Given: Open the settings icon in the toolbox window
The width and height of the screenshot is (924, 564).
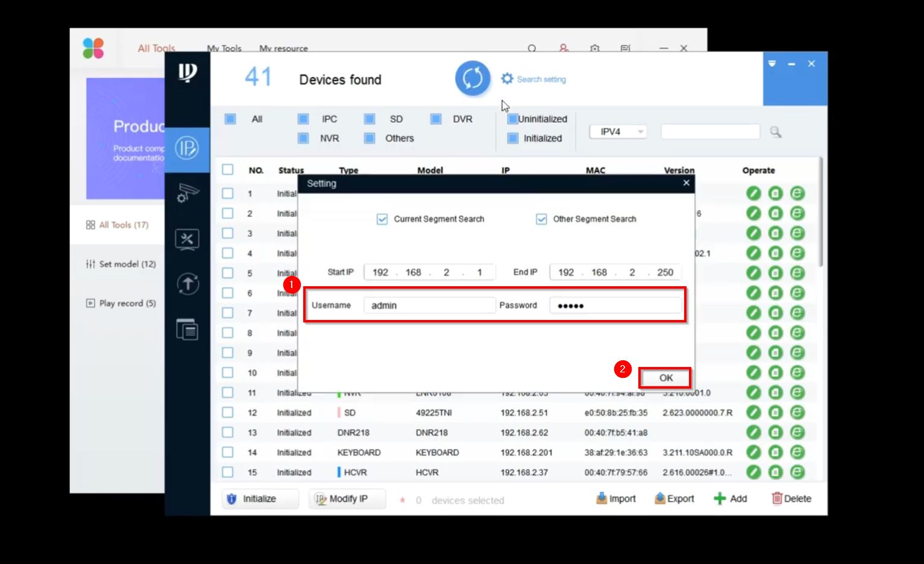Looking at the screenshot, I should pyautogui.click(x=595, y=48).
